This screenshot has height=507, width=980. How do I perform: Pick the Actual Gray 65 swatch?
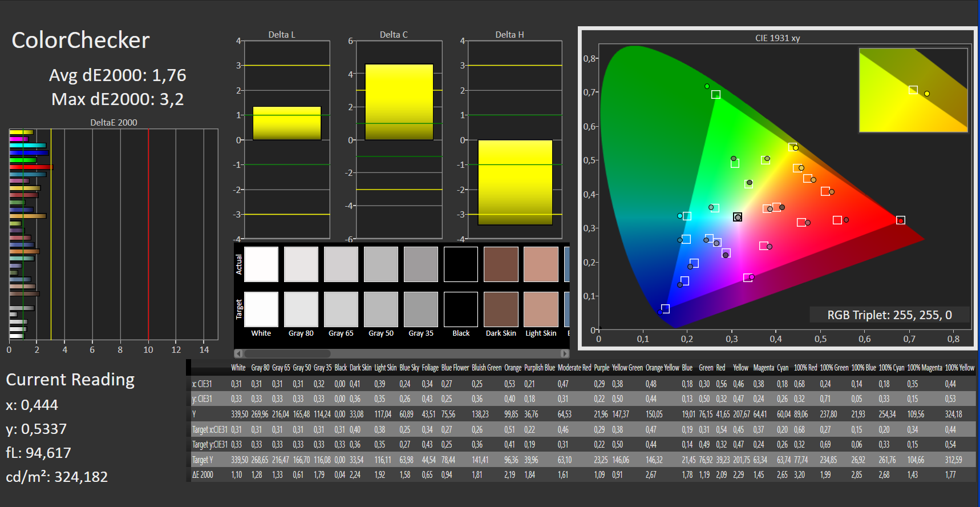click(x=341, y=264)
